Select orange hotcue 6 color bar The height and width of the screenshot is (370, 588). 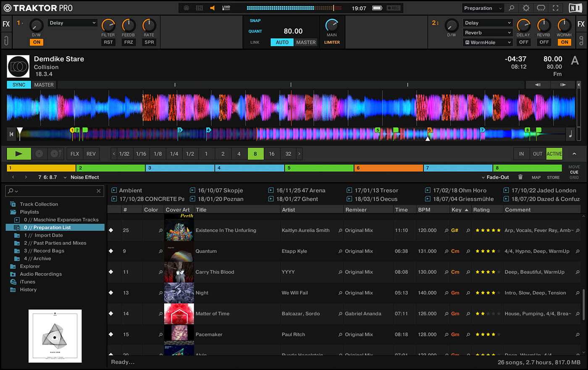pos(388,168)
